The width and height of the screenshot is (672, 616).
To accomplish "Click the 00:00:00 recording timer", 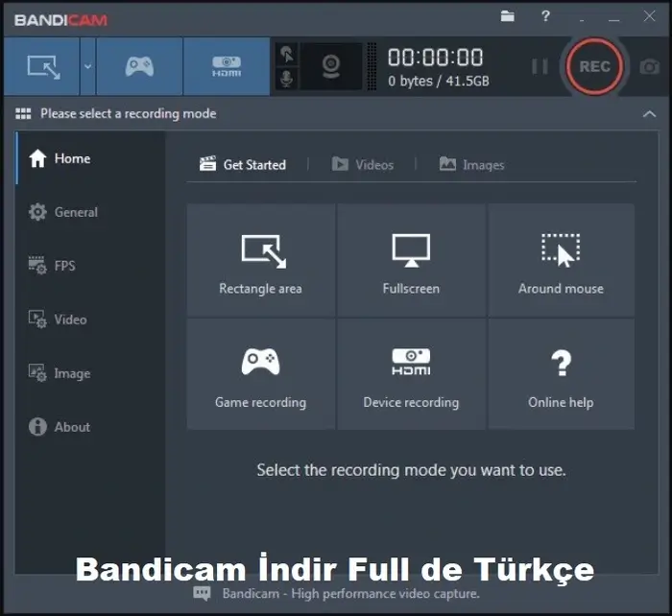I will (x=436, y=58).
